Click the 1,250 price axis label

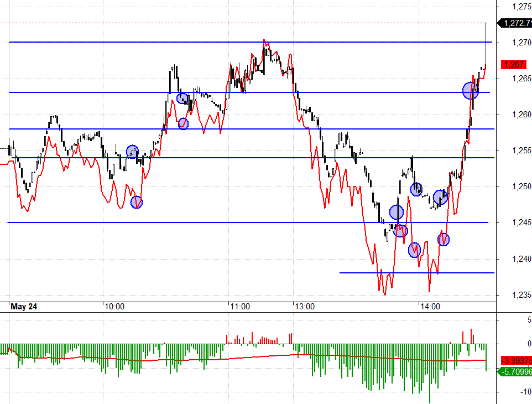coord(521,187)
